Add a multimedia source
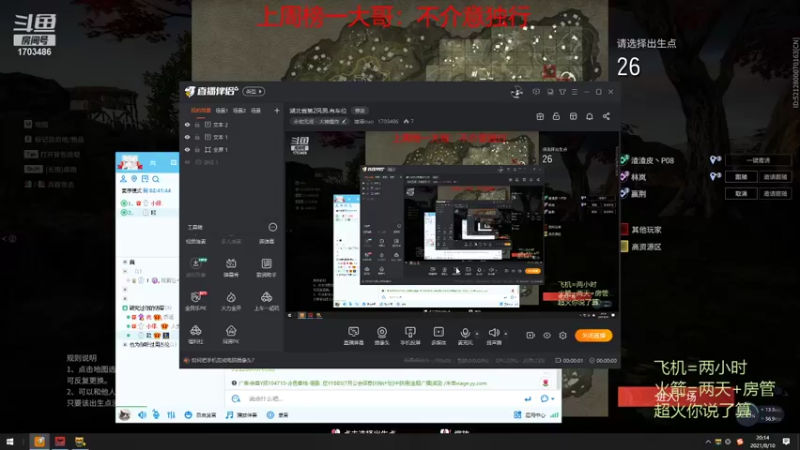The width and height of the screenshot is (800, 450). pyautogui.click(x=438, y=335)
